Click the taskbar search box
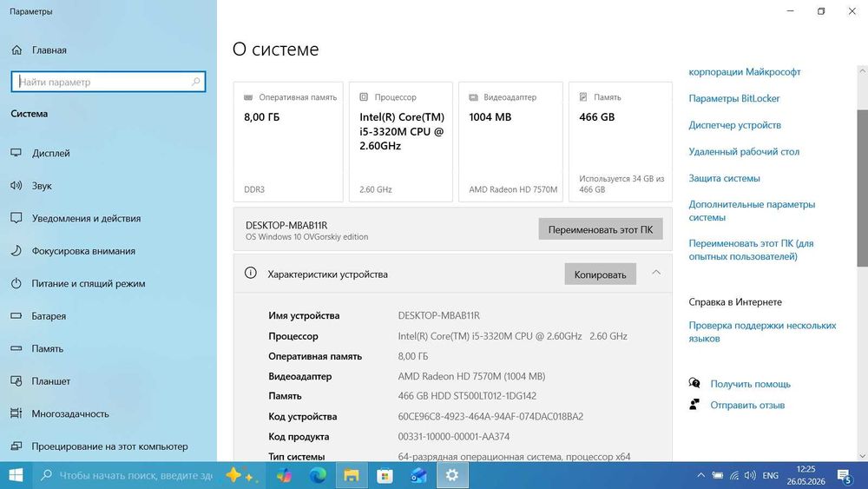The width and height of the screenshot is (868, 489). tap(147, 475)
